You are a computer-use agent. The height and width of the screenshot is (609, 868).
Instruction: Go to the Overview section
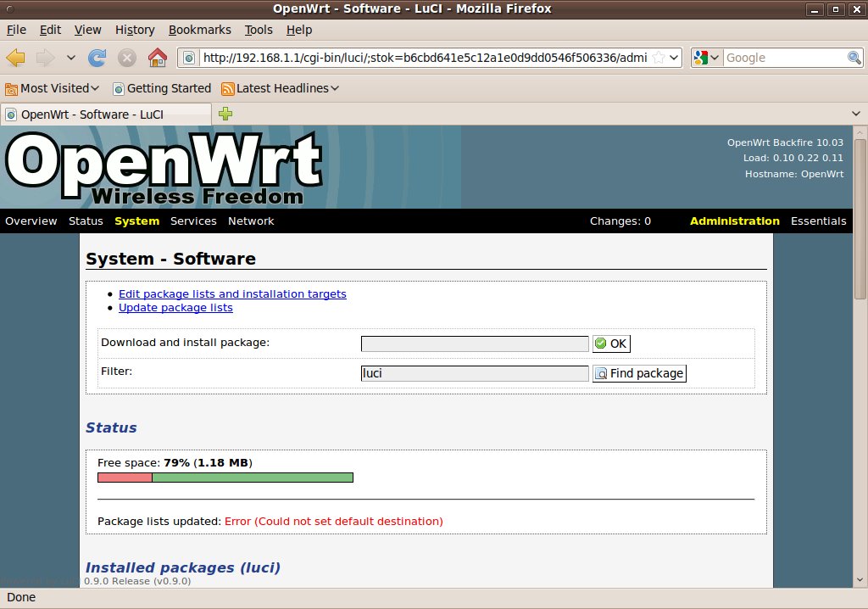pyautogui.click(x=31, y=221)
